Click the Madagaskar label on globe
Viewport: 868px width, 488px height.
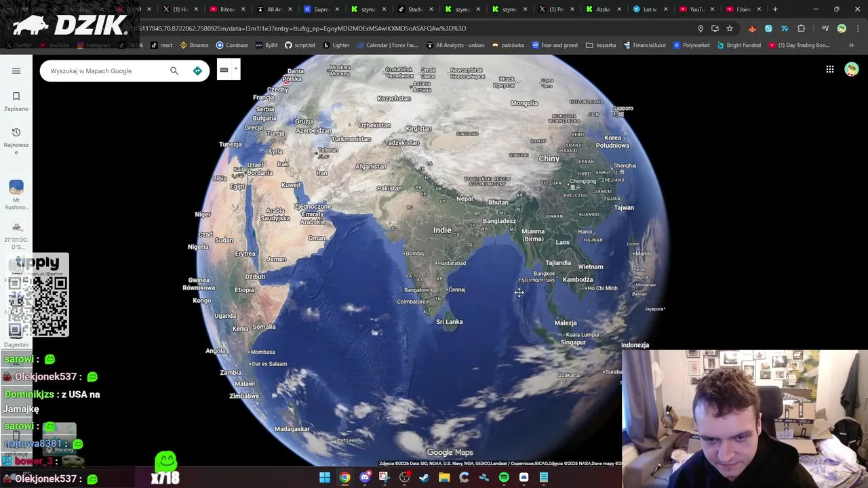pos(292,429)
